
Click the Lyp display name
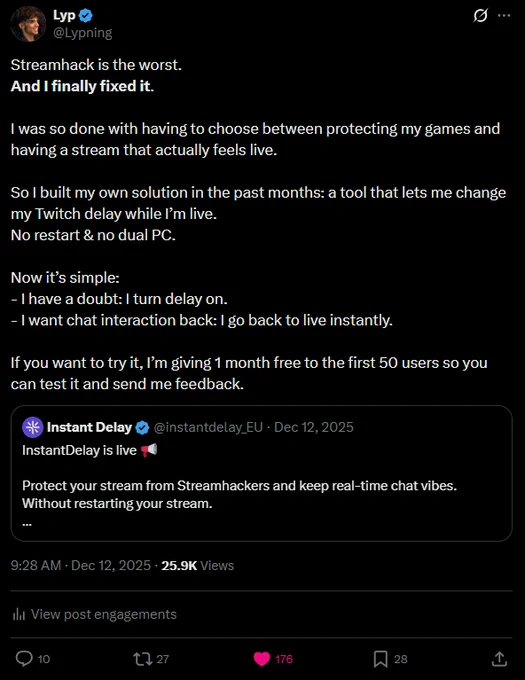pyautogui.click(x=64, y=16)
